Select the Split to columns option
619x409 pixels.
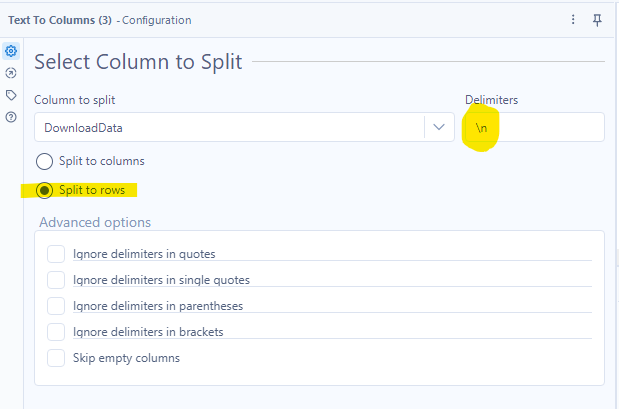[44, 161]
